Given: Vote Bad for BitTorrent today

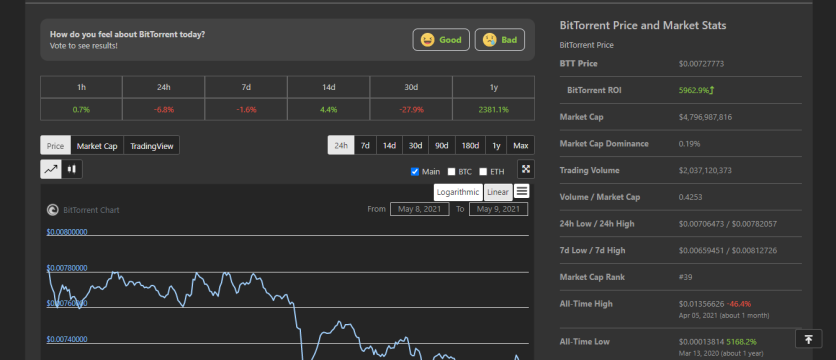Looking at the screenshot, I should (x=500, y=40).
